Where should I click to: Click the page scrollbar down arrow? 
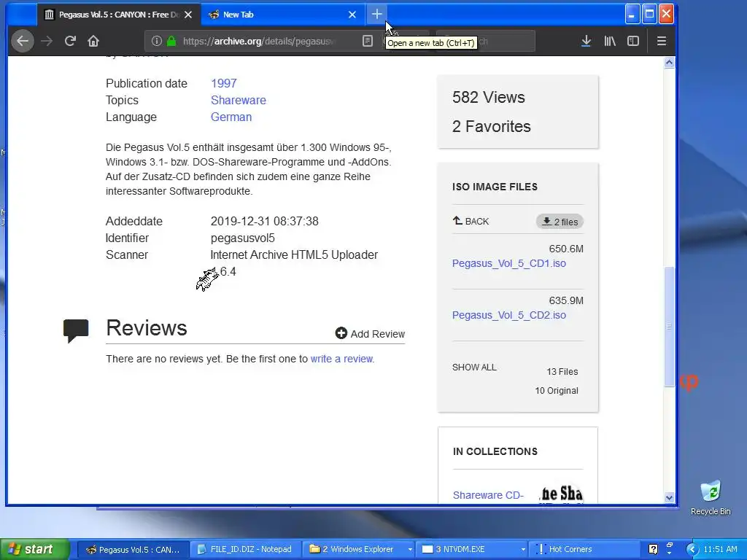tap(670, 497)
